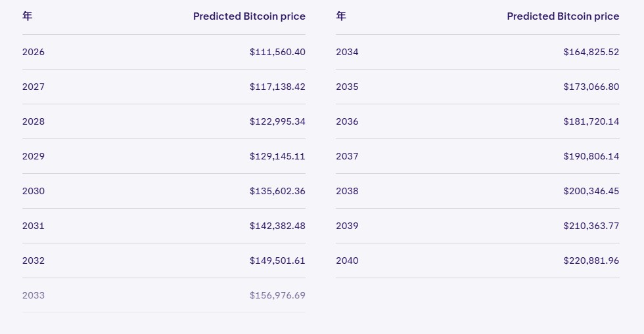
Task: Click the 2034 year cell
Action: pyautogui.click(x=347, y=52)
